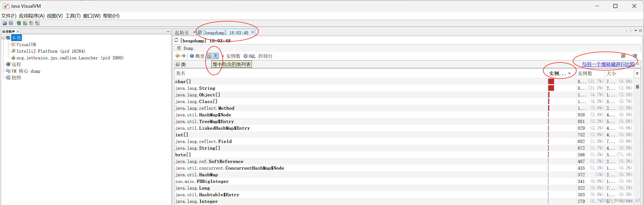Click the 本地 computer icon in tree
Image resolution: width=644 pixels, height=205 pixels.
click(x=8, y=38)
